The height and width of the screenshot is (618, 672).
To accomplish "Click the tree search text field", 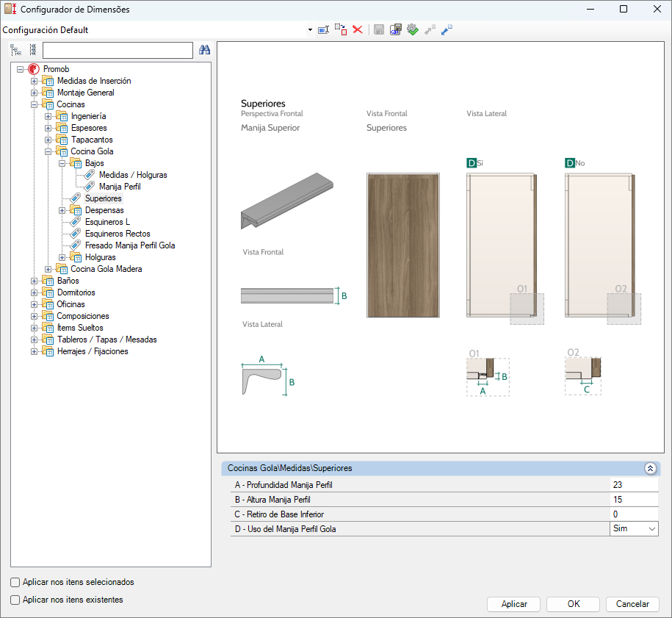I will coord(118,50).
